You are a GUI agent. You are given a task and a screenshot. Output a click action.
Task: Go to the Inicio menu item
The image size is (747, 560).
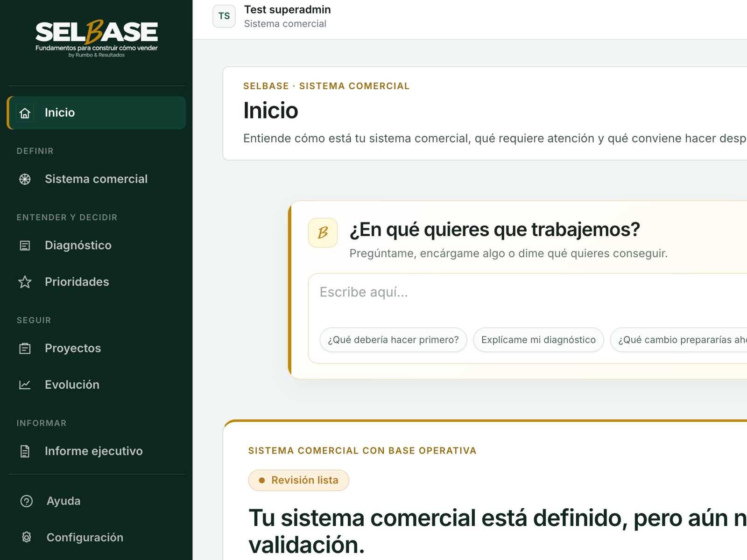pyautogui.click(x=97, y=113)
